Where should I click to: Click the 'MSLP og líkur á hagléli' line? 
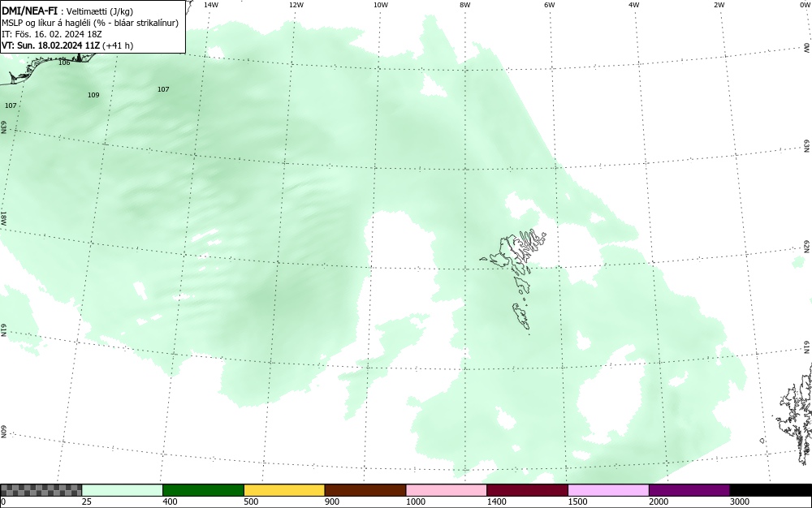89,23
